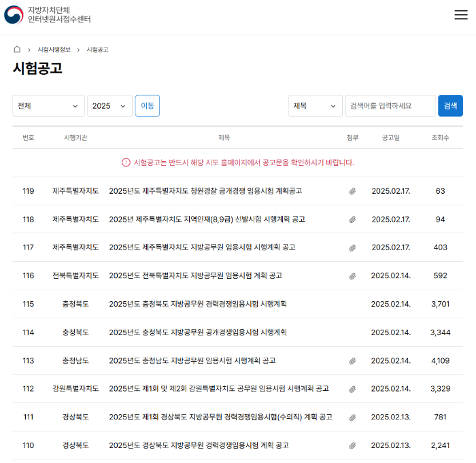Click 충청남도 agency cell in row 113

[75, 360]
